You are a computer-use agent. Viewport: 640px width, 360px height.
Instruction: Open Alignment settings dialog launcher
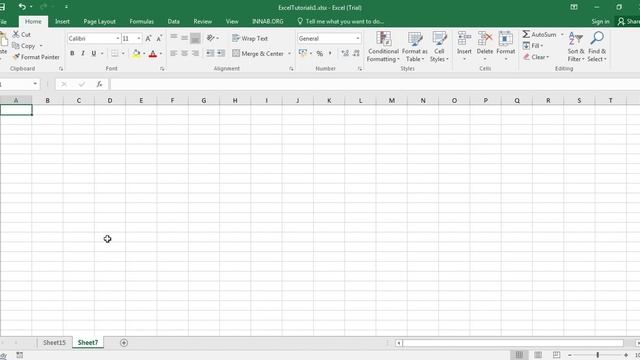tap(291, 69)
